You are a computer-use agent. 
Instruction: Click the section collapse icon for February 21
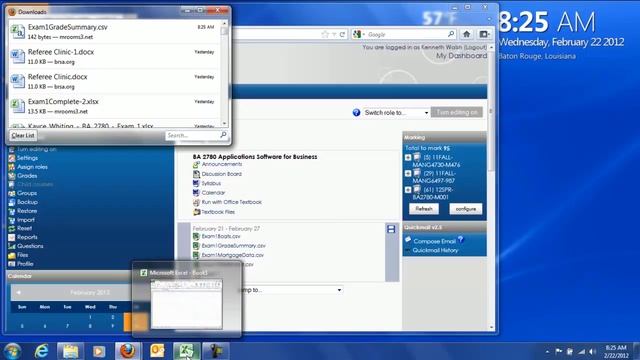coord(391,229)
